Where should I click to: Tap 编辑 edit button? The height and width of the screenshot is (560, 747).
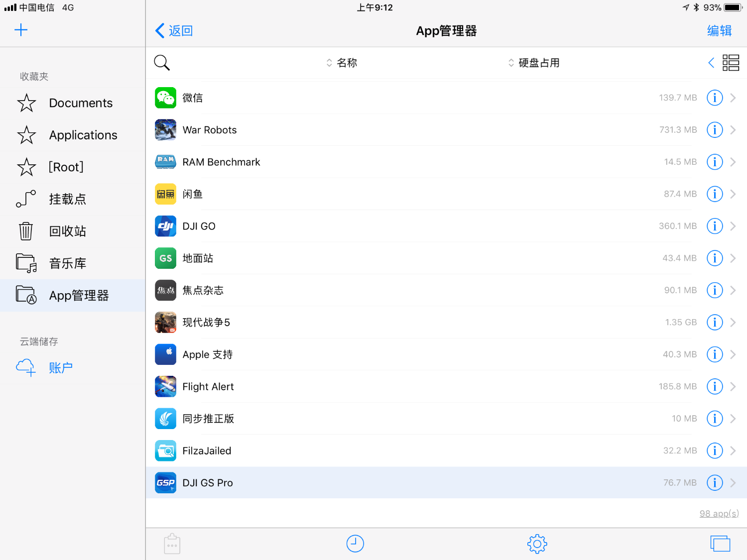point(720,31)
